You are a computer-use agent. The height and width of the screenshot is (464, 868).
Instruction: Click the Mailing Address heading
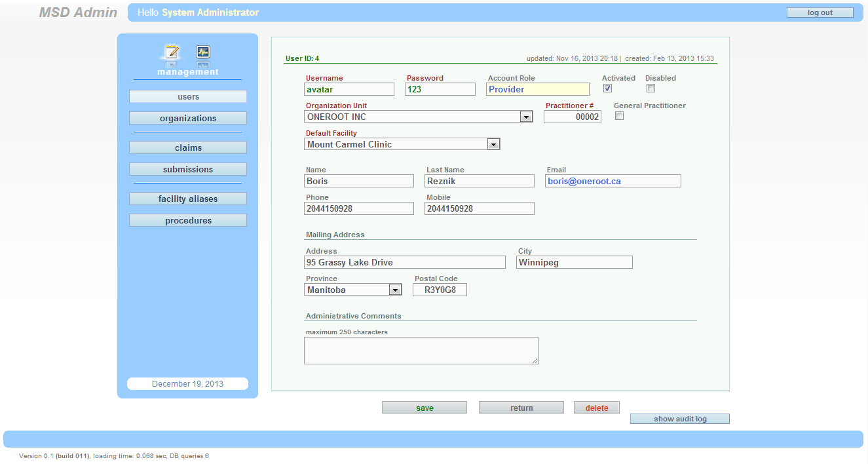click(335, 235)
